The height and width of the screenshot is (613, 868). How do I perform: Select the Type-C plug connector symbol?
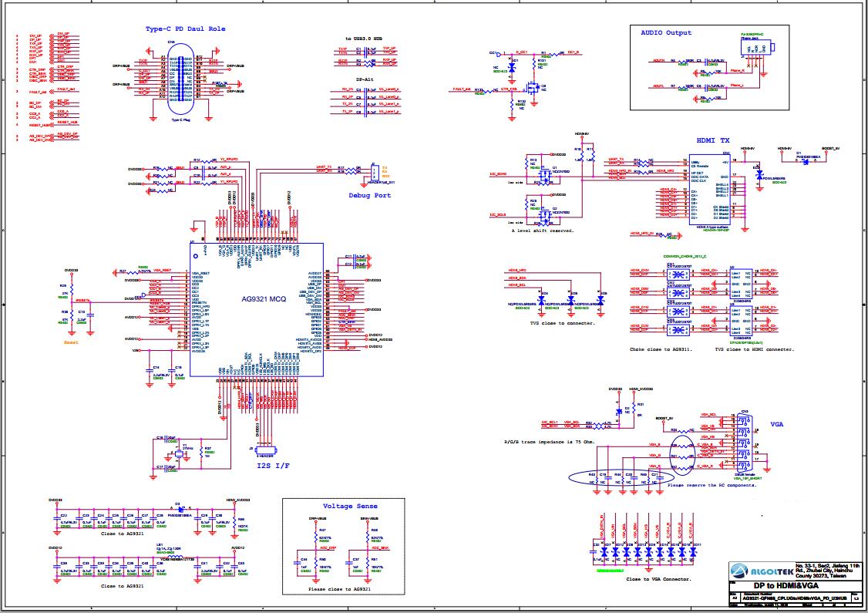click(x=180, y=79)
